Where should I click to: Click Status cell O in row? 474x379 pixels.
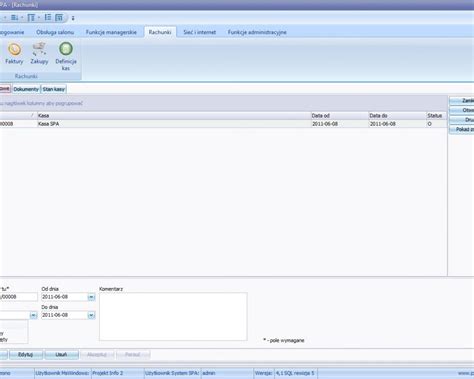coord(436,124)
